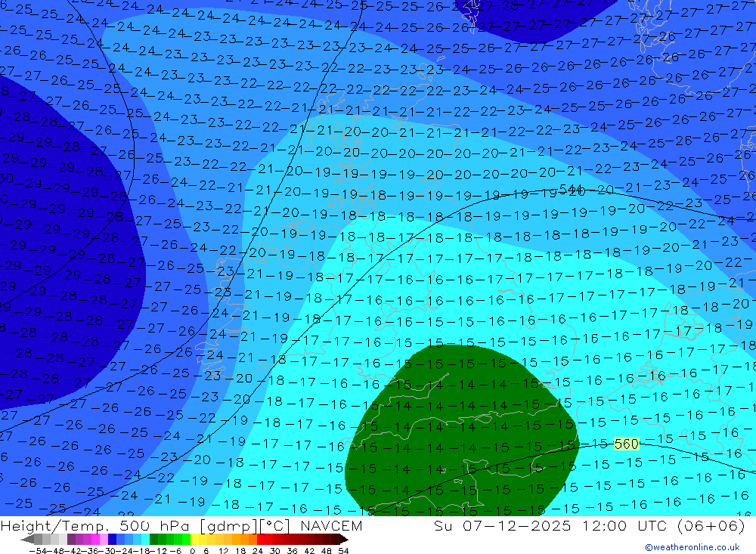Click the Su 07-12-2025 date text
756x554 pixels.
[503, 525]
